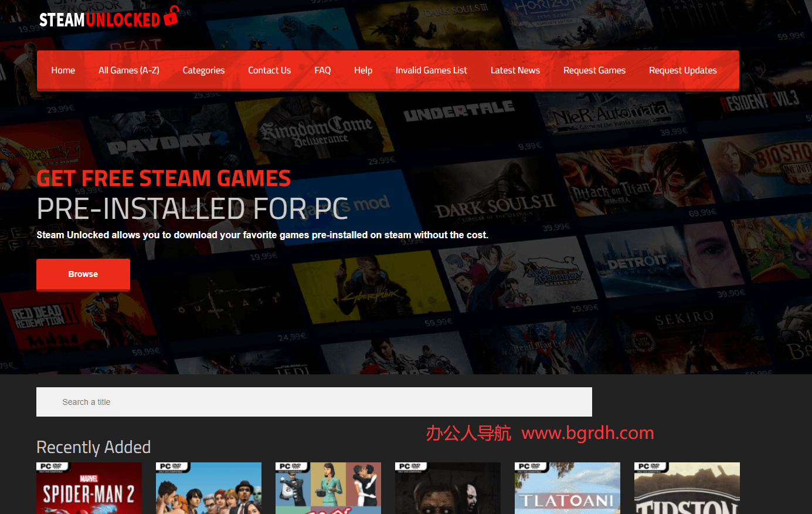Select the Home menu item
This screenshot has width=812, height=514.
[63, 70]
